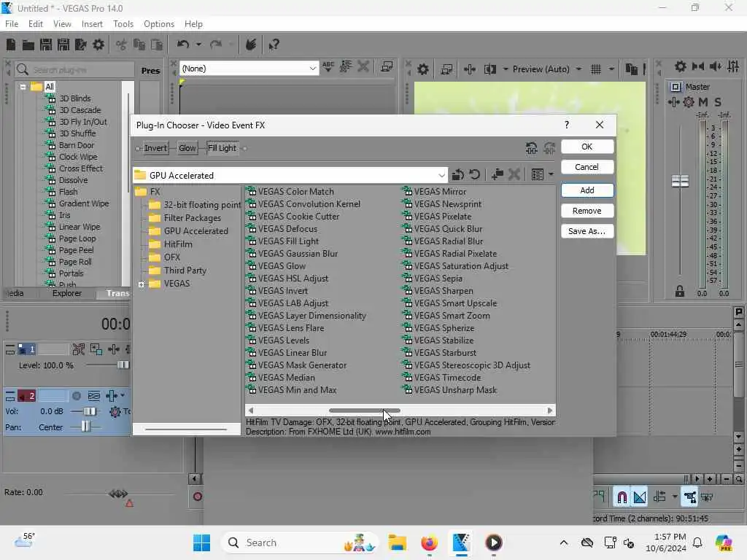Click the up one folder icon
Image resolution: width=747 pixels, height=560 pixels.
pos(458,175)
